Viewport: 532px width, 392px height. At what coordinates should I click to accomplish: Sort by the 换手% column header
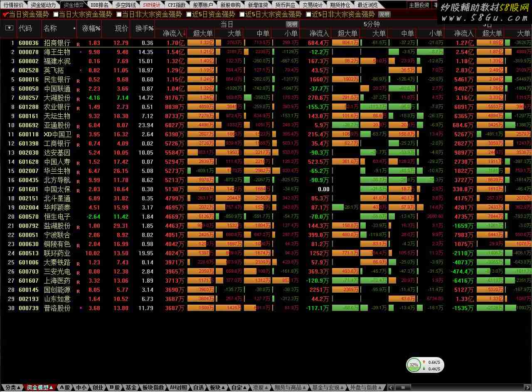[145, 28]
